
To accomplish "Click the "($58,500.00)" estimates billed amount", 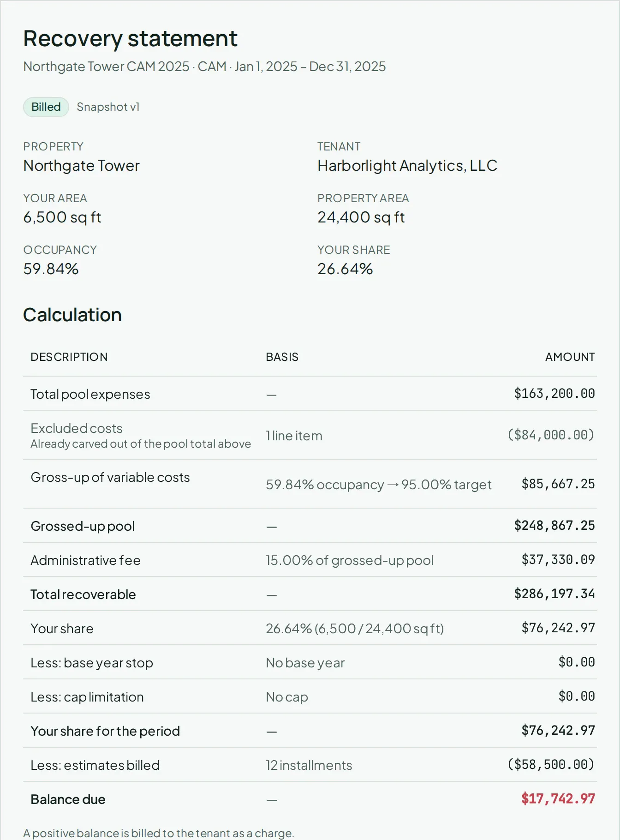I will (551, 765).
